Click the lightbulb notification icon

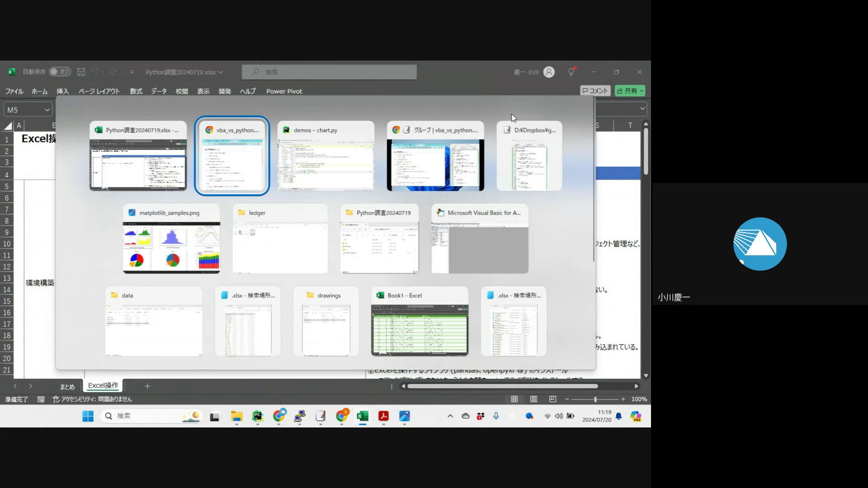(x=571, y=72)
